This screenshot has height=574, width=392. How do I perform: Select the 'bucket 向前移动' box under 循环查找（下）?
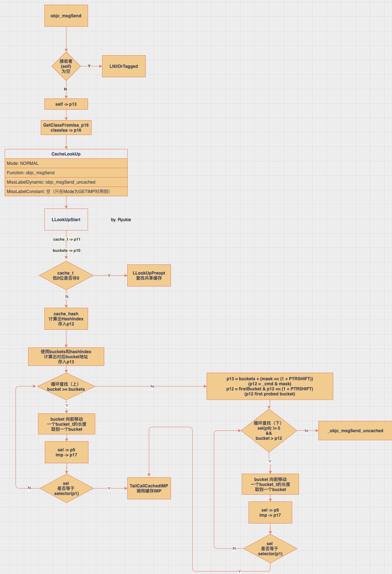point(270,484)
